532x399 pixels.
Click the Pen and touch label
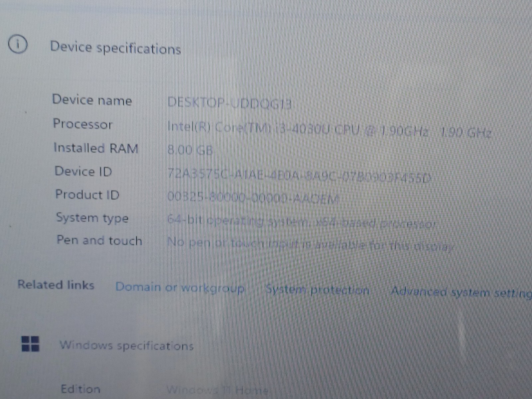pyautogui.click(x=99, y=240)
